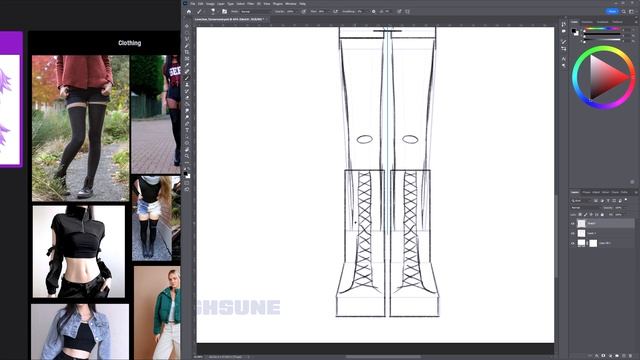Click the search icon at top right
Image resolution: width=640 pixels, height=360 pixels.
(624, 11)
